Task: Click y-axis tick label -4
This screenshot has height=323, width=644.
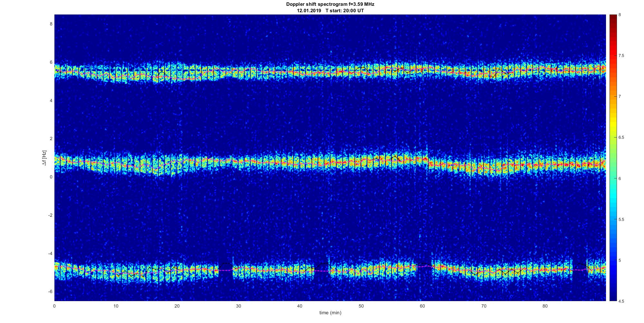Action: click(x=50, y=253)
